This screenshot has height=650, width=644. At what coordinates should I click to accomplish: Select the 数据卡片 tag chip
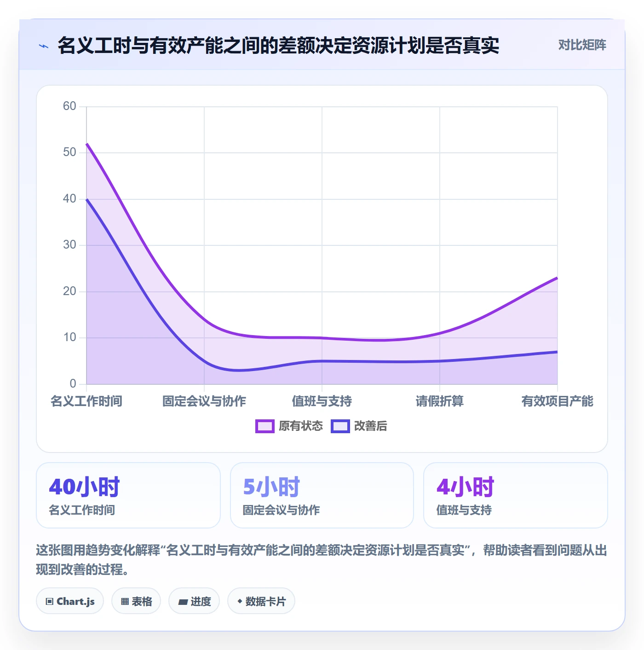pyautogui.click(x=261, y=601)
